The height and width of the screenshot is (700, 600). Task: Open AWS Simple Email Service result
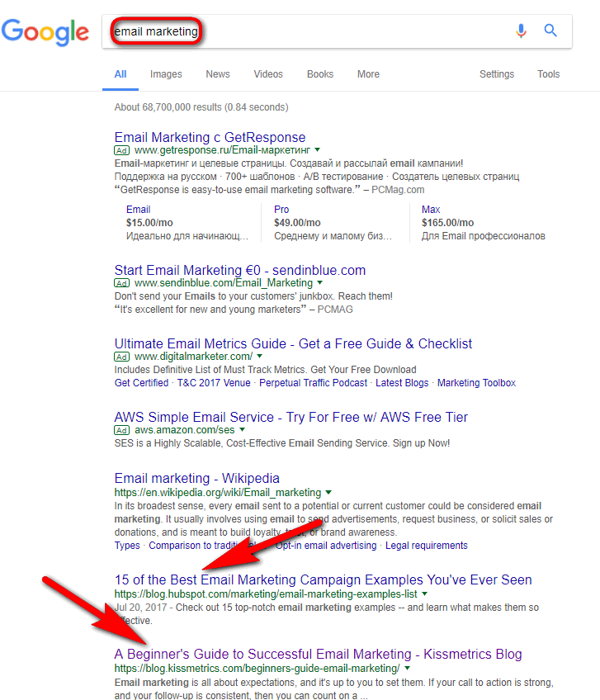[x=291, y=417]
